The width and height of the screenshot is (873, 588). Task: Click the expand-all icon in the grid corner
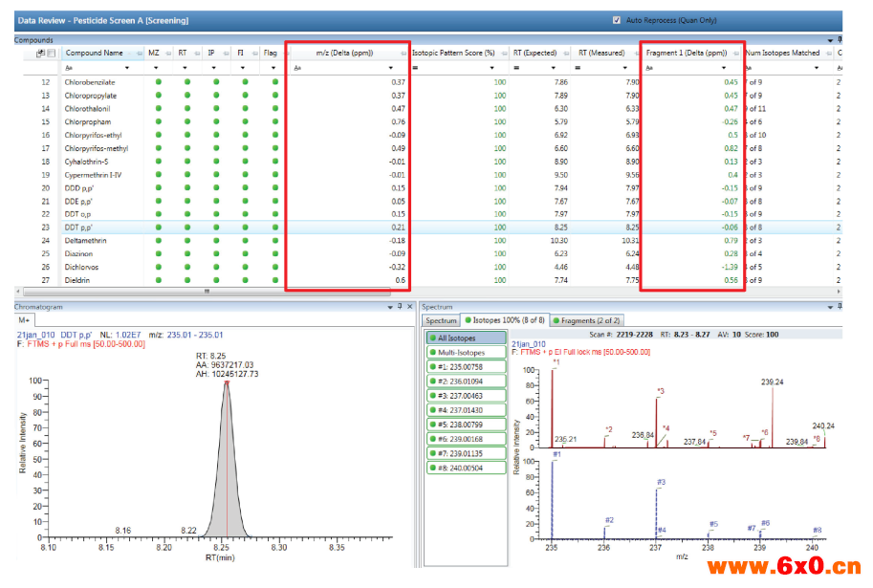click(40, 54)
